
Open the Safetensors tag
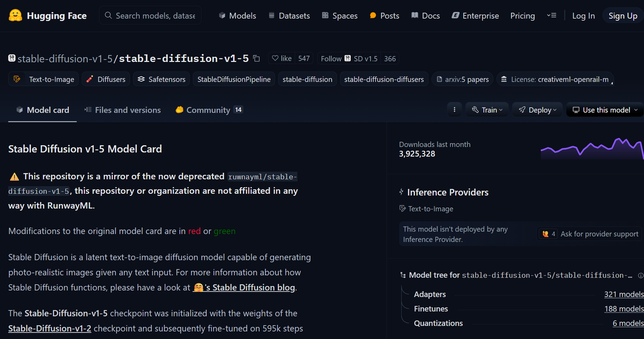[162, 79]
